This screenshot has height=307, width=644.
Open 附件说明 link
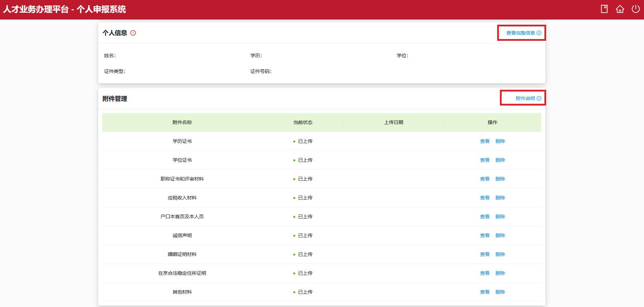(528, 98)
